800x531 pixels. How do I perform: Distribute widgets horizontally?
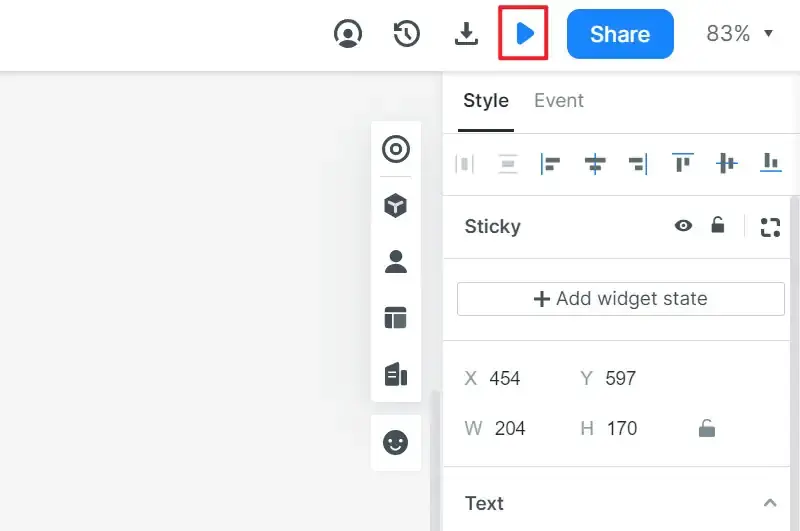[x=464, y=164]
